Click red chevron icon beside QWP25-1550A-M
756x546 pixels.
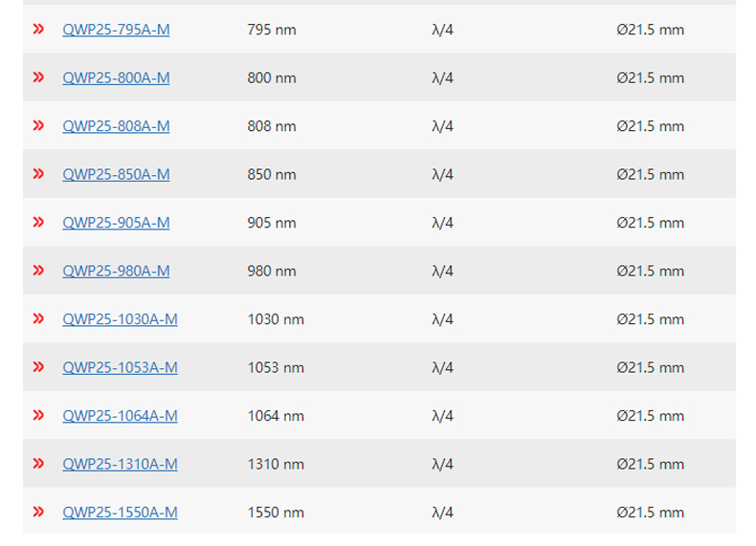point(38,512)
